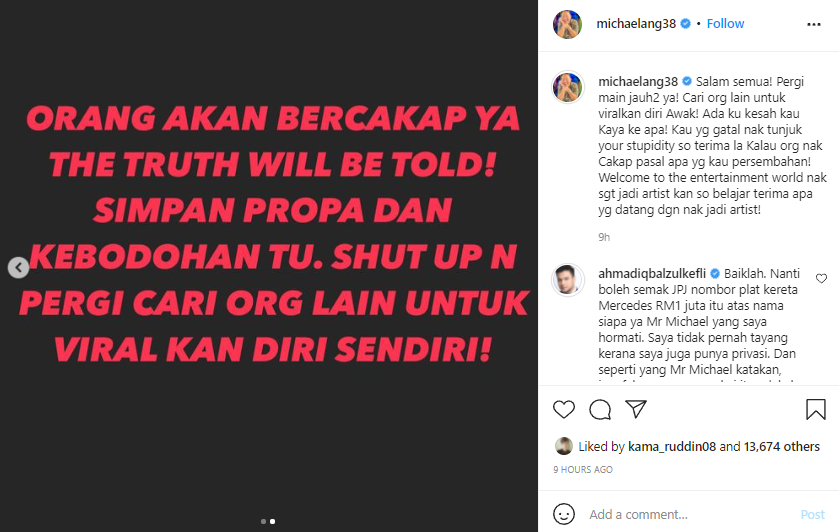
Task: Click in the Add a comment field
Action: [x=690, y=514]
